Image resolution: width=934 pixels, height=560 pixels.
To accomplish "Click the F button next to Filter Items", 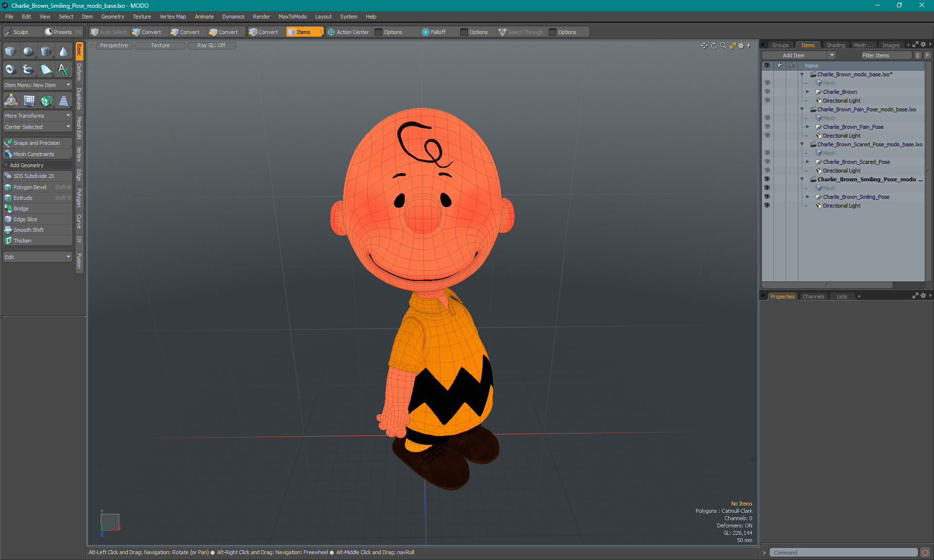I will pyautogui.click(x=927, y=55).
